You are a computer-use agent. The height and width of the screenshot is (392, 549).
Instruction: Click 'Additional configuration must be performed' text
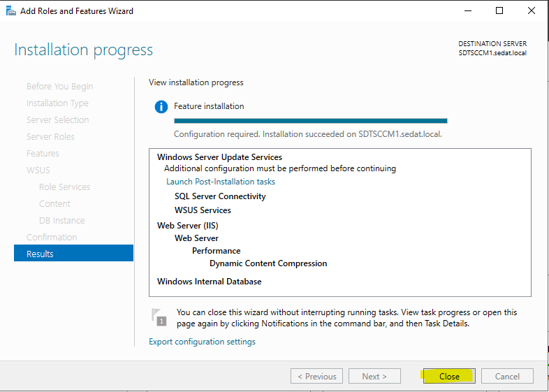[x=280, y=168]
